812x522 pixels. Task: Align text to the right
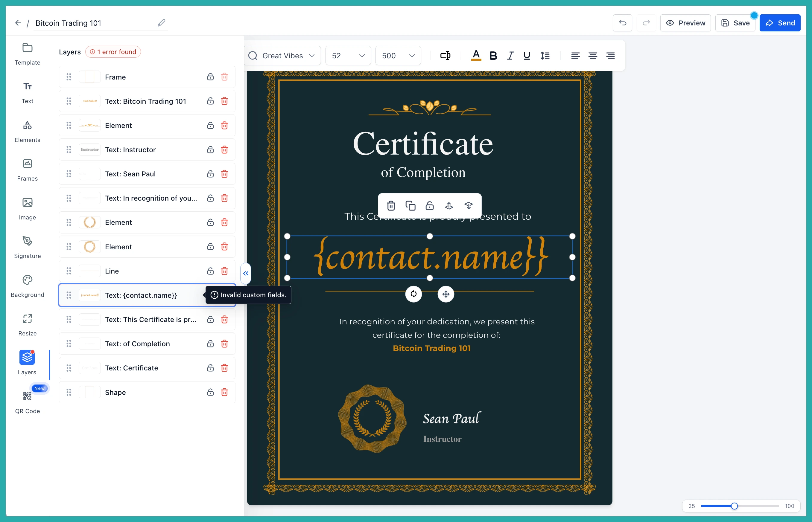tap(610, 56)
